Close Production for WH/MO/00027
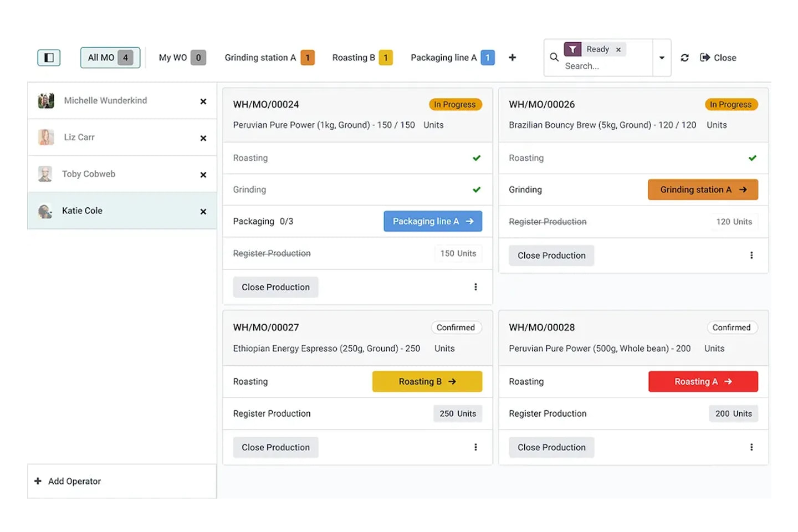This screenshot has height=532, width=798. click(275, 447)
